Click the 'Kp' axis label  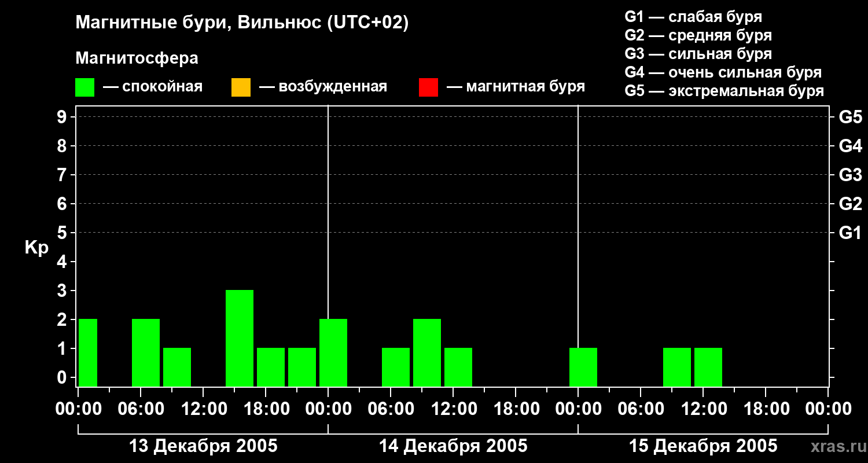[x=37, y=248]
